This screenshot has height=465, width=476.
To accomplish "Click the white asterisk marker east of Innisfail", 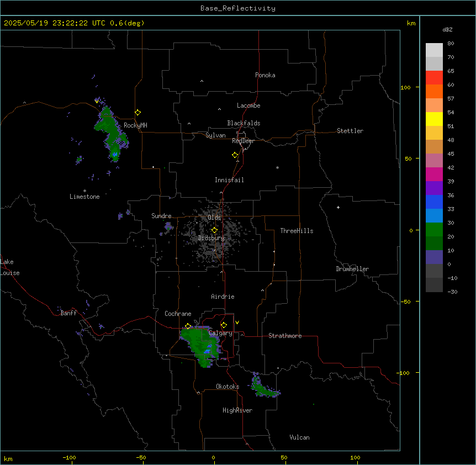I will (x=277, y=167).
